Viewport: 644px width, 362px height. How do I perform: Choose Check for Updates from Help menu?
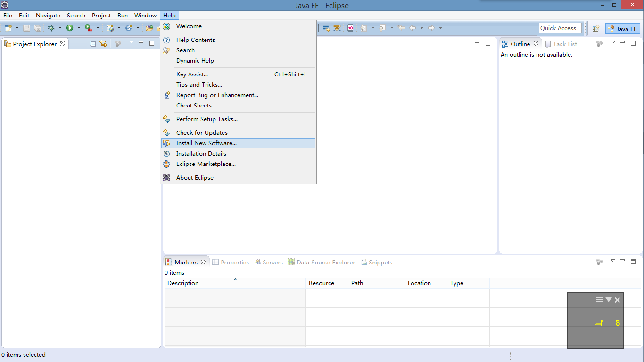pyautogui.click(x=239, y=133)
